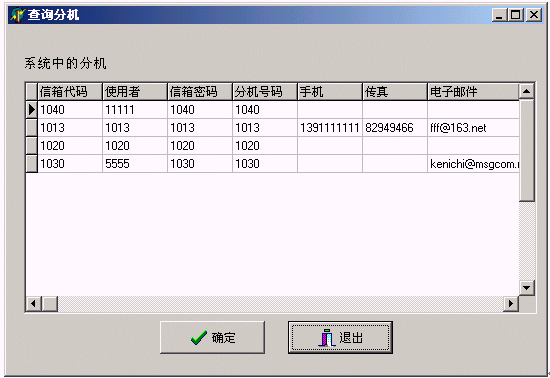Click the horizontal scrollbar left arrow
Image resolution: width=550 pixels, height=378 pixels.
[x=34, y=304]
